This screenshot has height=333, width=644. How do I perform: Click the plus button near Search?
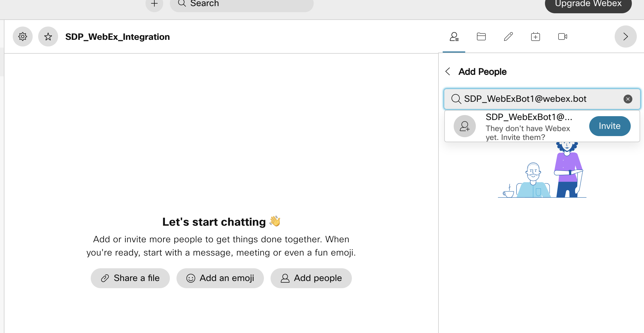tap(154, 4)
